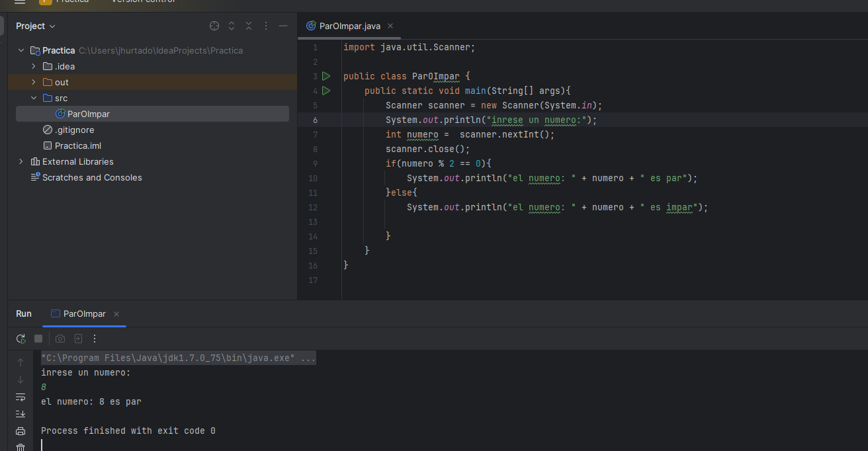868x451 pixels.
Task: Expand the out folder chevron
Action: point(34,82)
